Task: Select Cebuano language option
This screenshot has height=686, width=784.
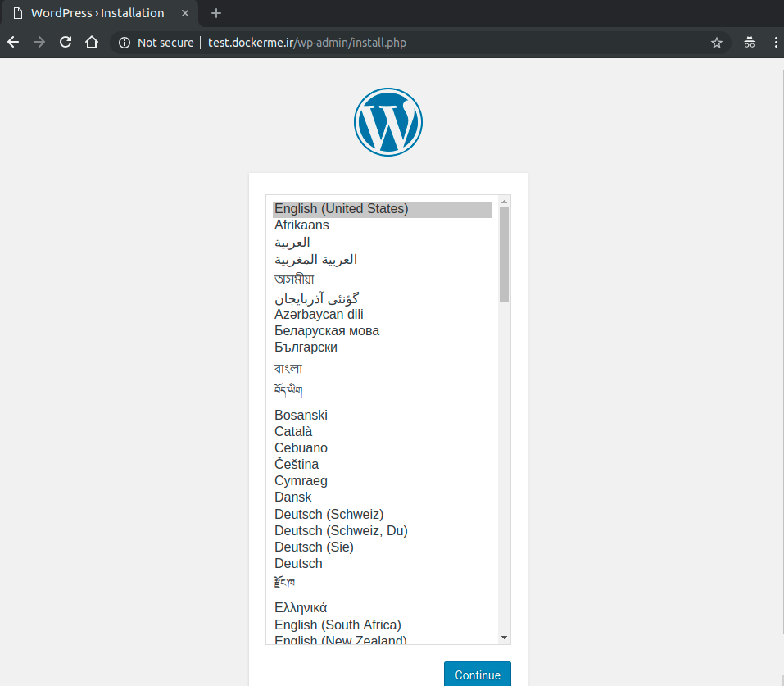Action: [x=382, y=448]
